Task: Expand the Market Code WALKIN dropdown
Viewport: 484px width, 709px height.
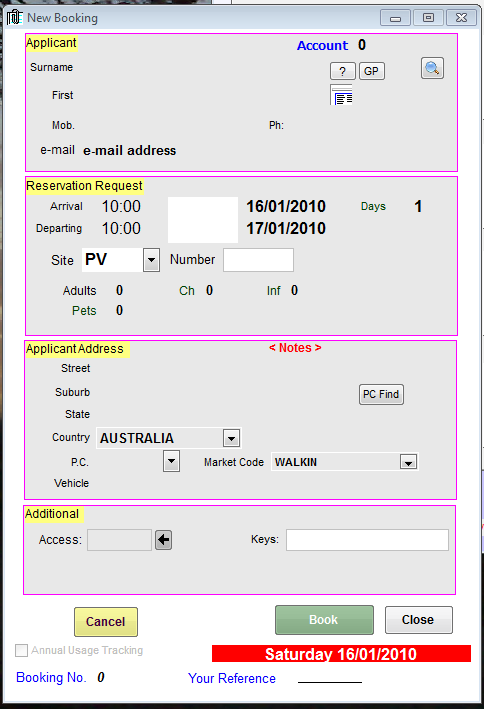Action: click(408, 462)
